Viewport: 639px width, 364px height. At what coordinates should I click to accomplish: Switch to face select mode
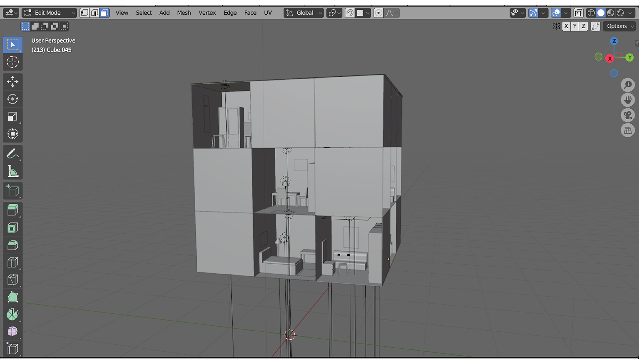point(105,13)
